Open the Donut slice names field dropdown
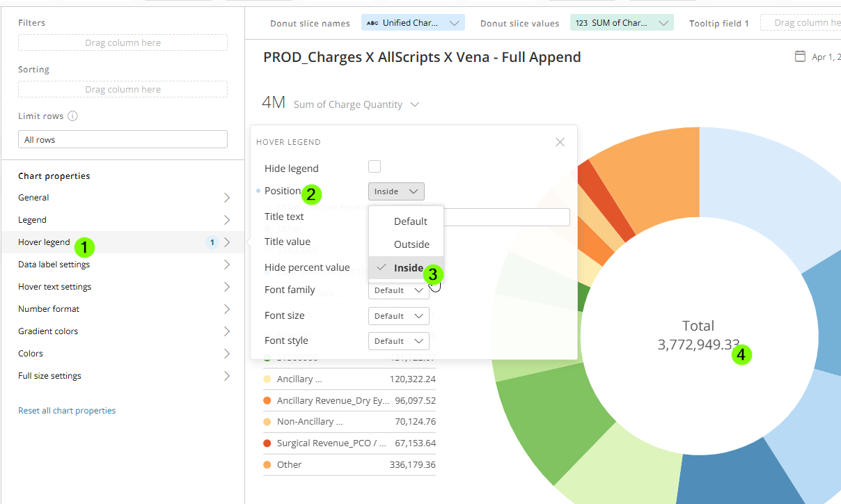Screen dimensions: 841x504 pos(413,23)
